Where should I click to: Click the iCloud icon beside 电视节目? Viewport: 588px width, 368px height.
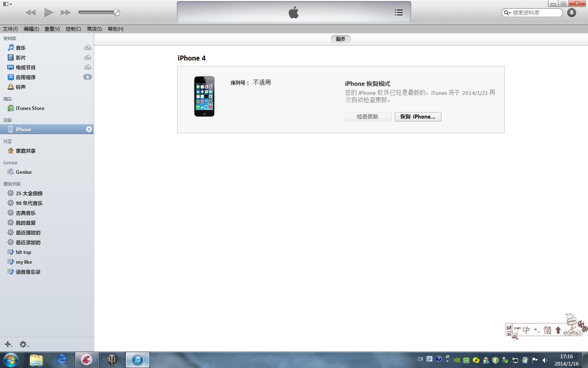click(x=87, y=67)
